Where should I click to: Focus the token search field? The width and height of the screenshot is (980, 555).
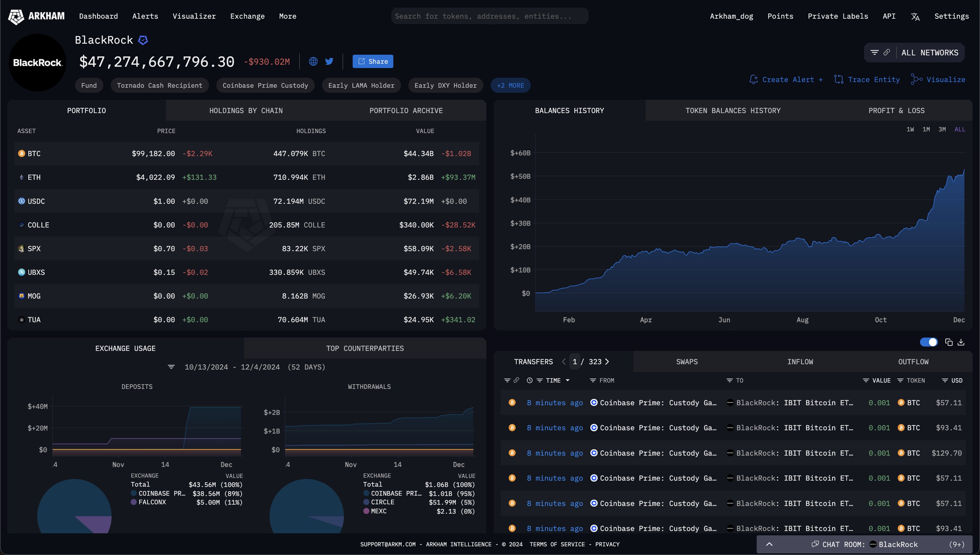(490, 16)
